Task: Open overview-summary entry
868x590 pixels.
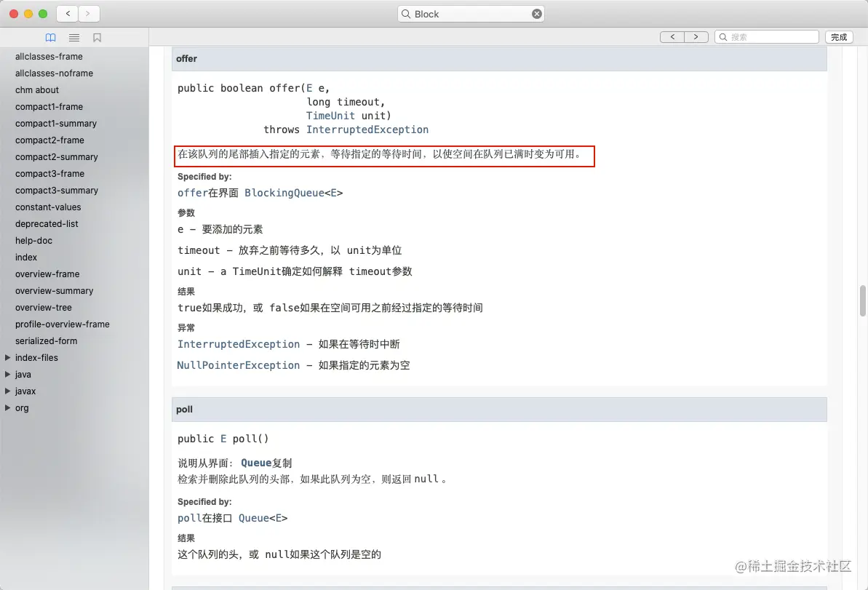Action: tap(55, 290)
